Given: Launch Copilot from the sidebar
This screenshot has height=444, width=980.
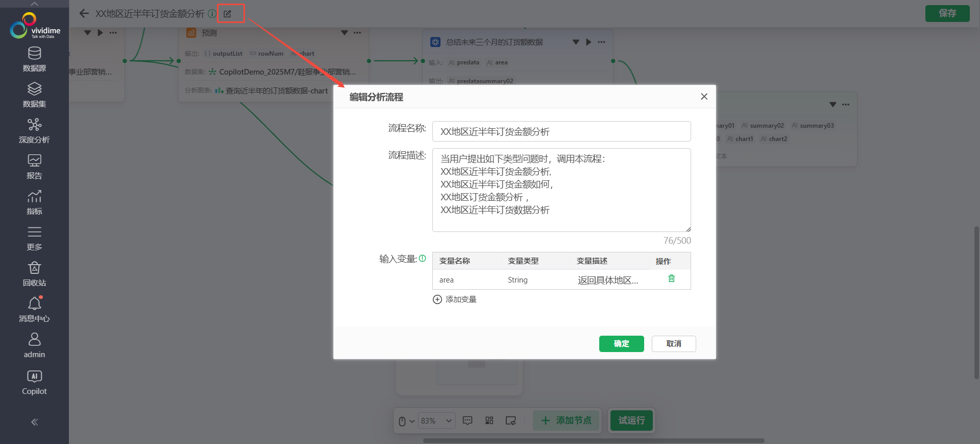Looking at the screenshot, I should 34,383.
